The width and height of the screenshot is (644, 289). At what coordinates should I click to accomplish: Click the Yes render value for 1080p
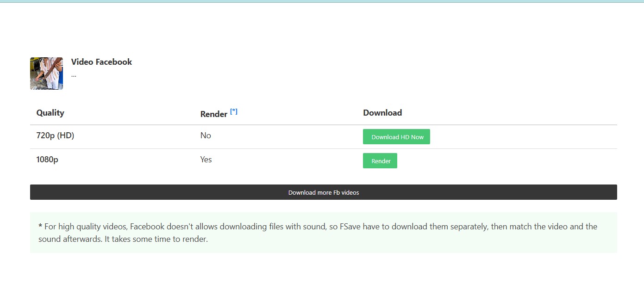(206, 160)
